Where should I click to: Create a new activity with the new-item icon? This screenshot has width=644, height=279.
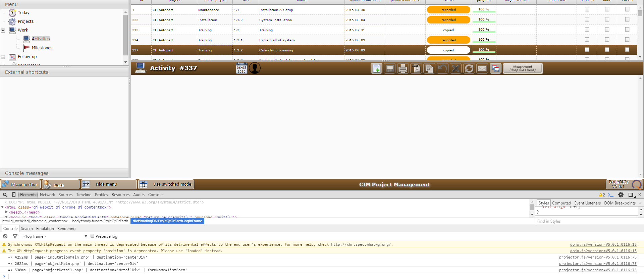(377, 68)
